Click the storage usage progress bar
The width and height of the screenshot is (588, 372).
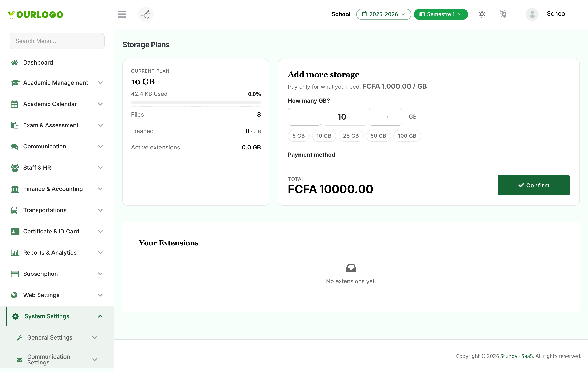[x=196, y=102]
